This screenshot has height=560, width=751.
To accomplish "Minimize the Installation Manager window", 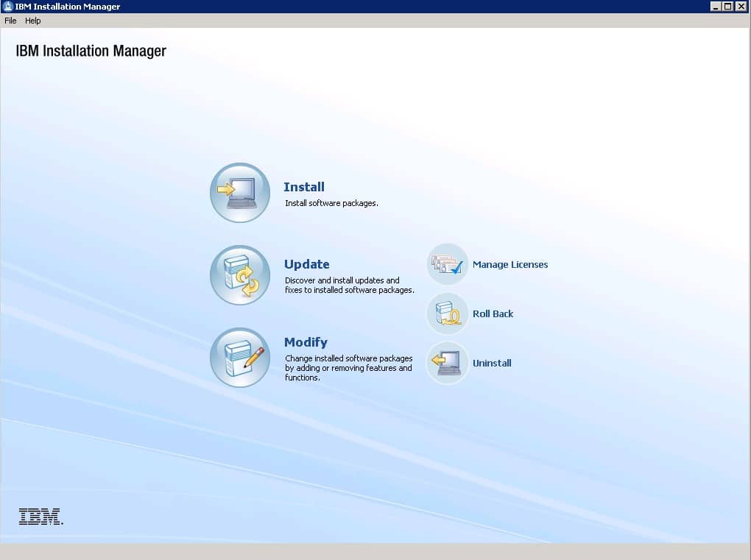I will coord(715,6).
